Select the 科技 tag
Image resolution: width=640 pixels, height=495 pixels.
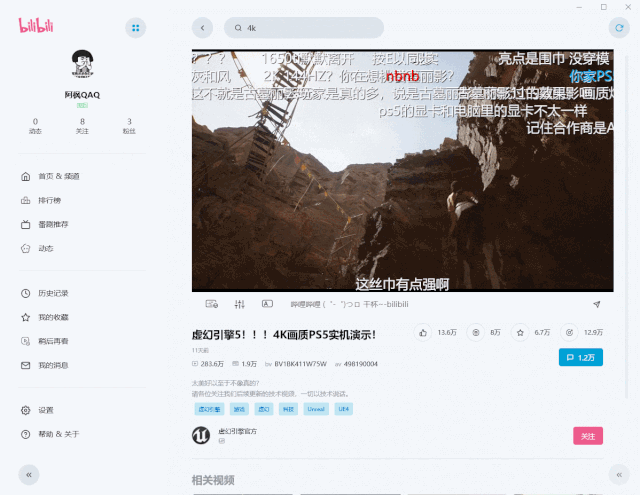tap(288, 409)
